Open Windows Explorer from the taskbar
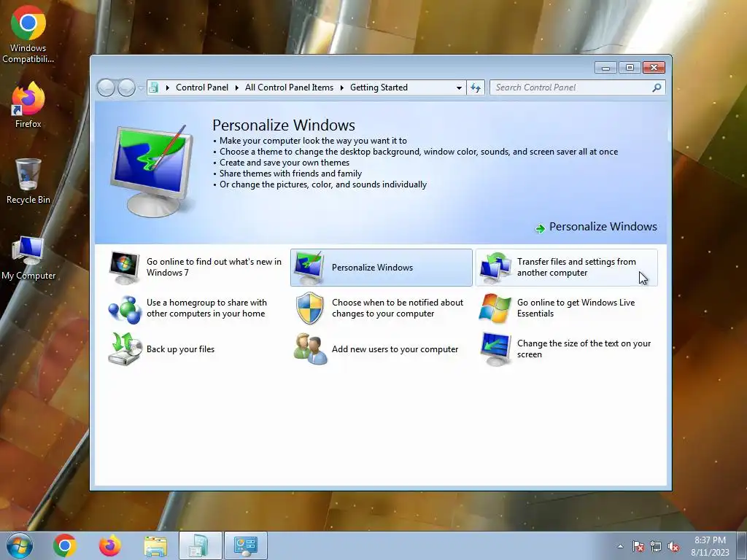Screen dimensions: 747x560 point(155,545)
